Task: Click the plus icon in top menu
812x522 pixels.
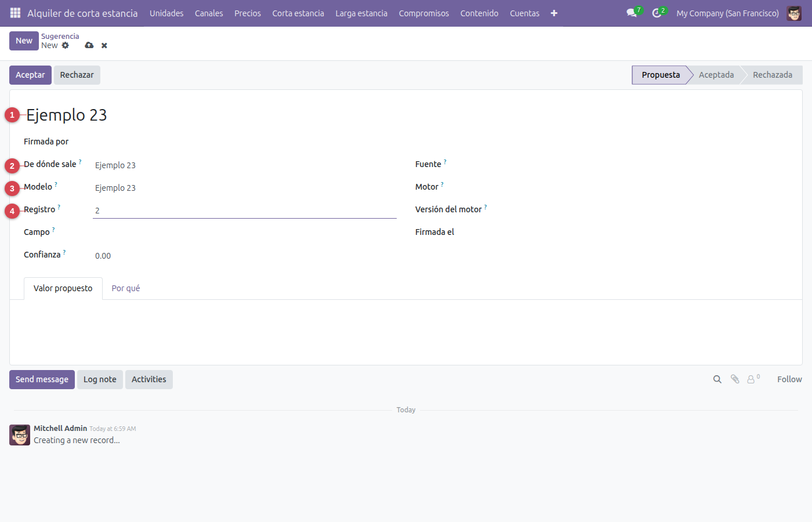Action: click(x=554, y=13)
